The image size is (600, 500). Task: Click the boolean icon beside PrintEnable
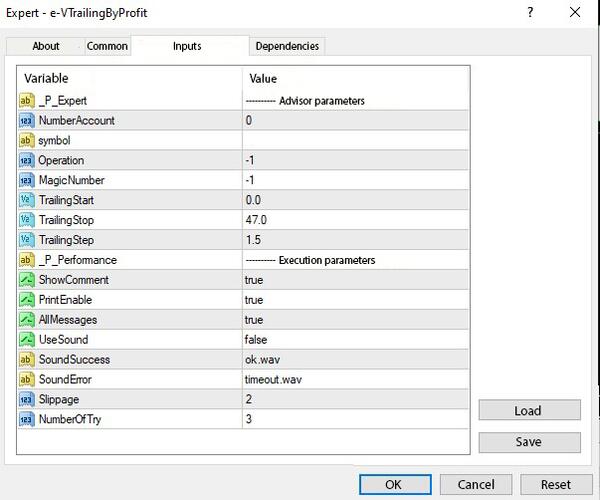(26, 300)
